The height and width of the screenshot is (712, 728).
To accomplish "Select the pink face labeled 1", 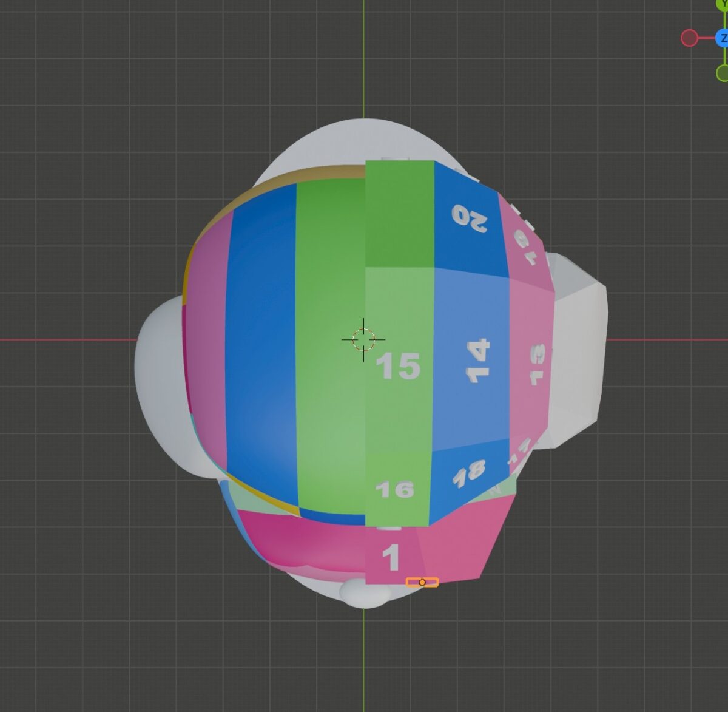I will (x=391, y=557).
